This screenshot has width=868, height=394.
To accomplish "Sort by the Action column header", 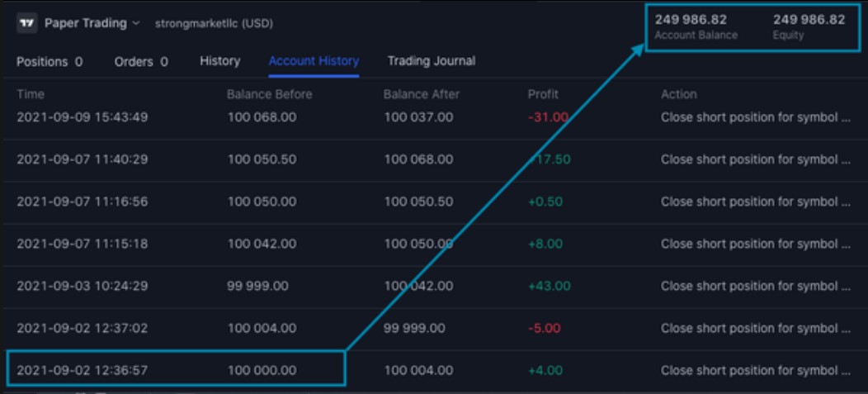I will pos(679,94).
